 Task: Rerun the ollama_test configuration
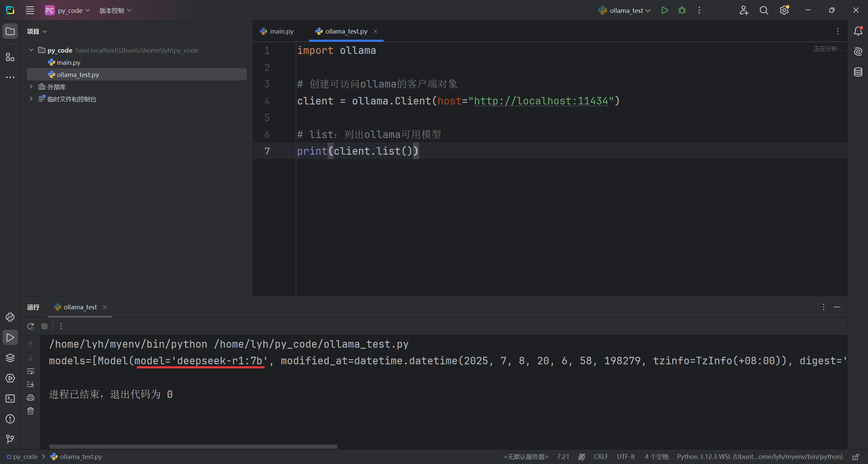coord(30,326)
